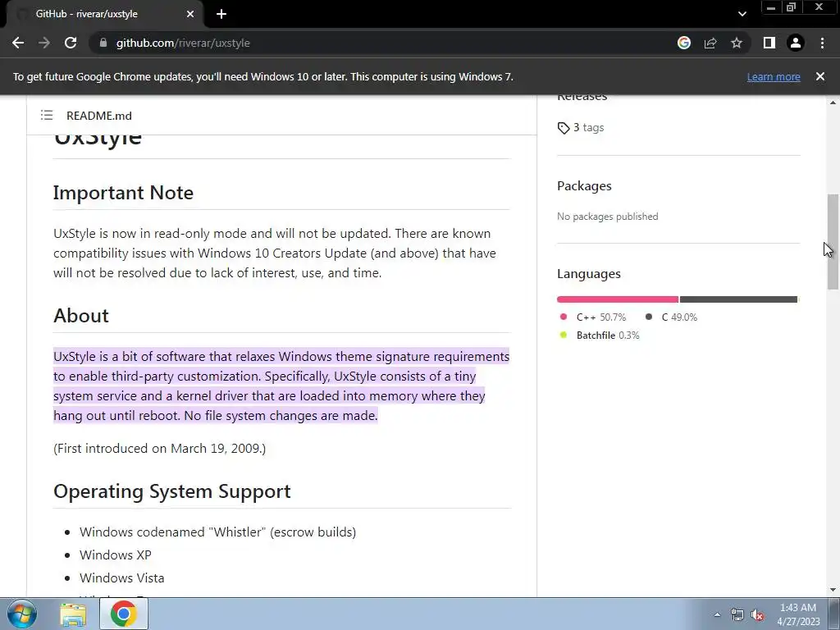Viewport: 840px width, 630px height.
Task: Click the highlighted UxStyle description paragraph
Action: tap(281, 386)
